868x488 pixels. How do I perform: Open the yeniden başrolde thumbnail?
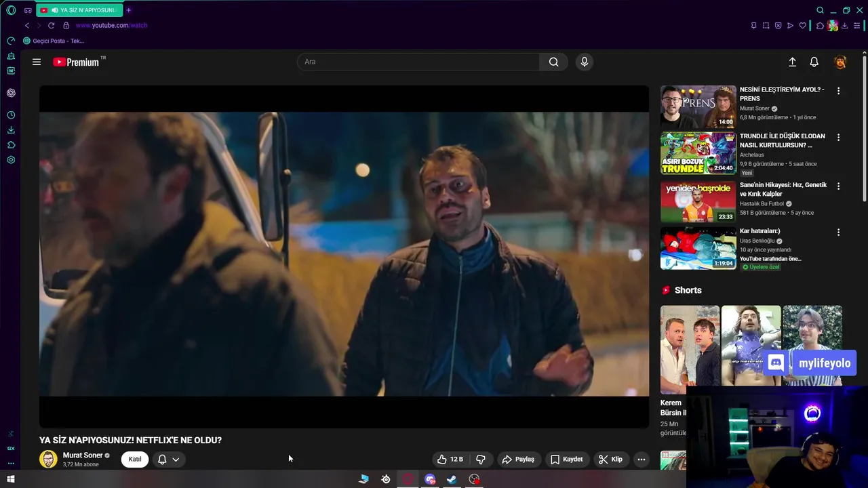pos(698,201)
